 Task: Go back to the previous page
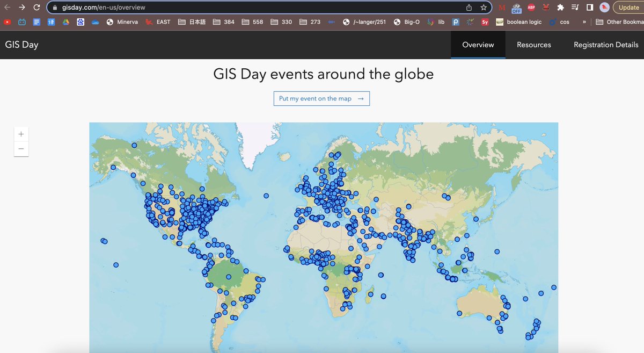6,8
